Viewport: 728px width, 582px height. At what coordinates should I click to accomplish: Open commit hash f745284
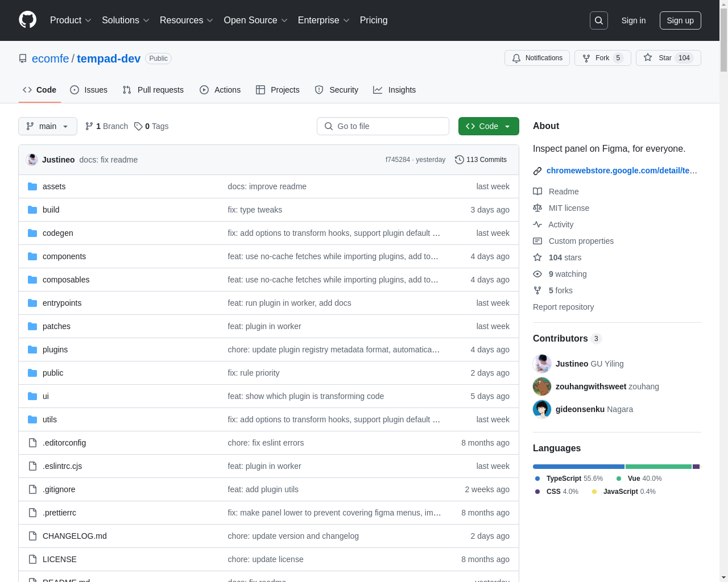[x=398, y=160]
